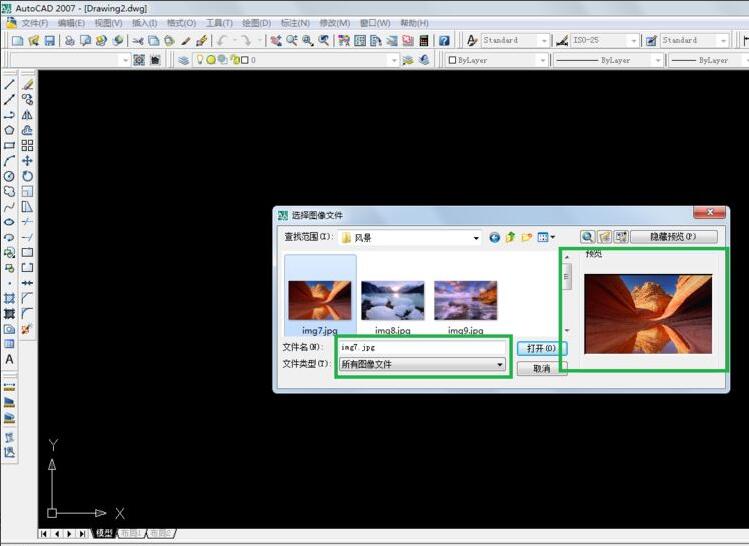This screenshot has height=546, width=749.
Task: Activate the Zoom Window tool
Action: coord(308,41)
